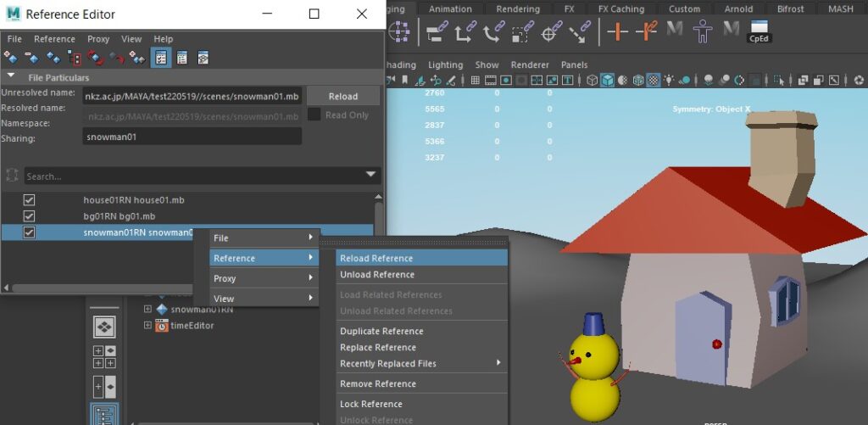The image size is (868, 425).
Task: Open the File submenu in context menu
Action: pyautogui.click(x=264, y=238)
